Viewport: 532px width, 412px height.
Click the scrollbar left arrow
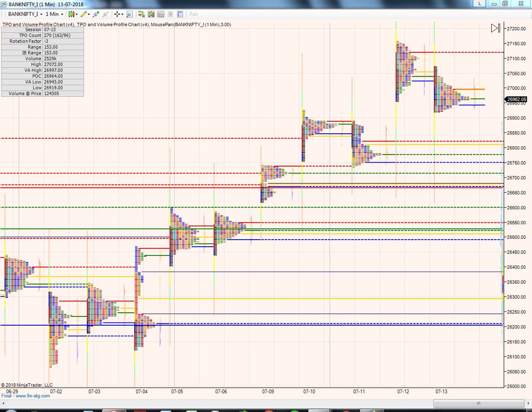pyautogui.click(x=4, y=404)
